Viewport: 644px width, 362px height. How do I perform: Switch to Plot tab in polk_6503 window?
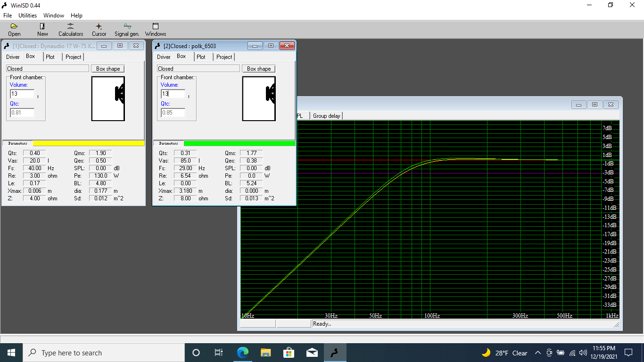[201, 57]
